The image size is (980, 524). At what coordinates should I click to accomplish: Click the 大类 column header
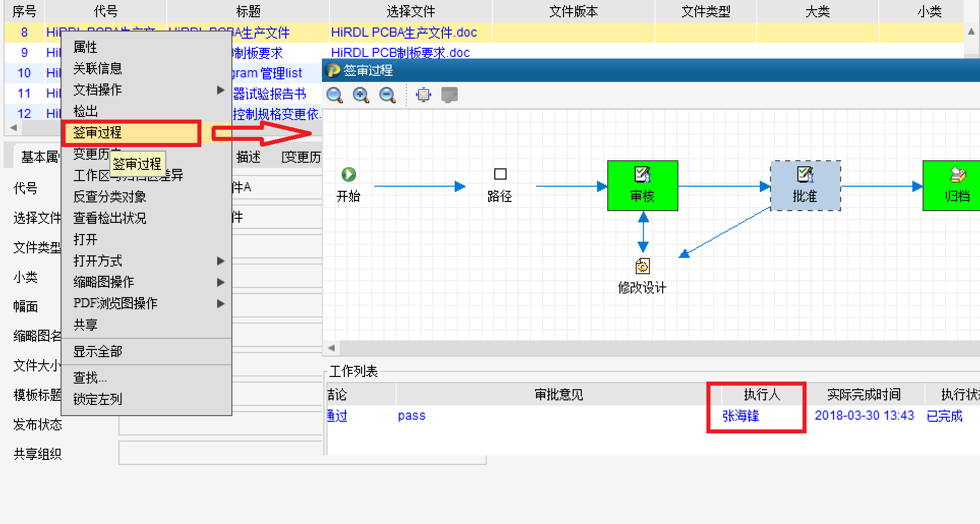818,11
